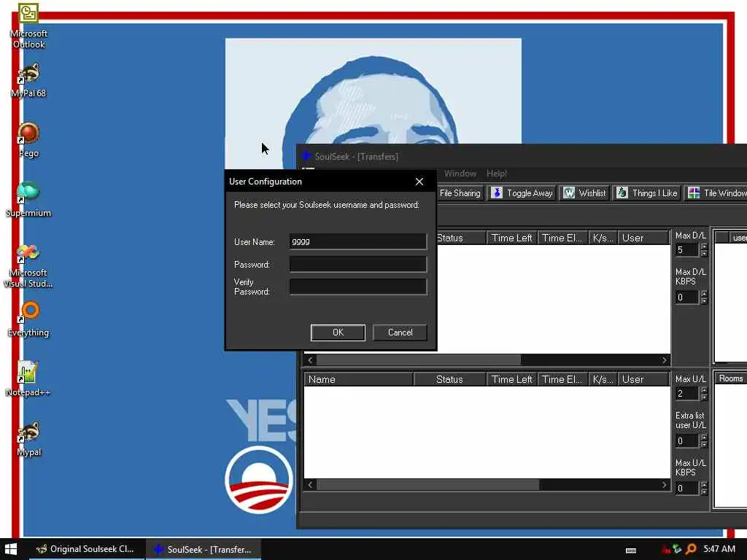Launch Mypal desktop shortcut
The height and width of the screenshot is (560, 747).
tap(28, 439)
